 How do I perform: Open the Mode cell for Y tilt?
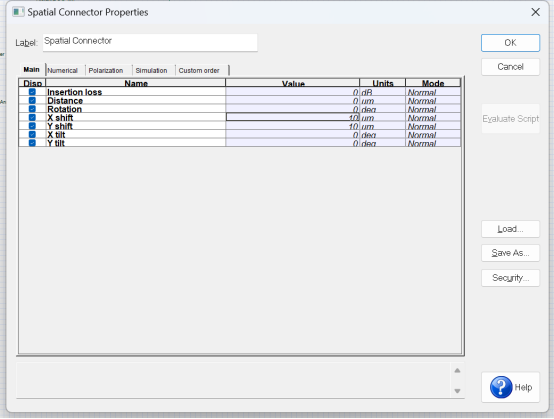[433, 143]
